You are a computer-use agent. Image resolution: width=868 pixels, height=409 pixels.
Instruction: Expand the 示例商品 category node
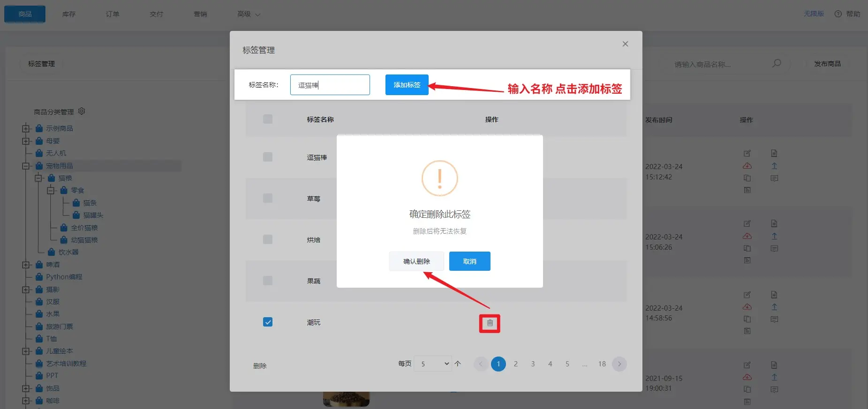(x=25, y=128)
